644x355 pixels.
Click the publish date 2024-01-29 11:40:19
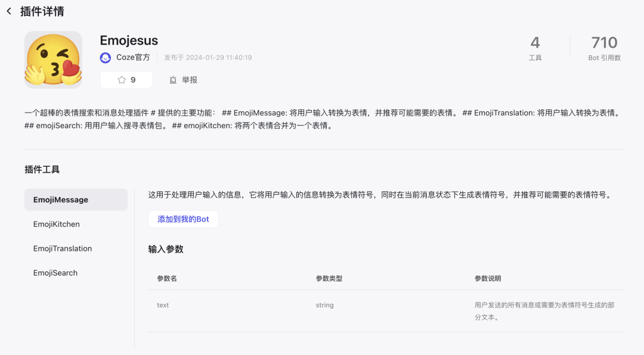[x=219, y=58]
